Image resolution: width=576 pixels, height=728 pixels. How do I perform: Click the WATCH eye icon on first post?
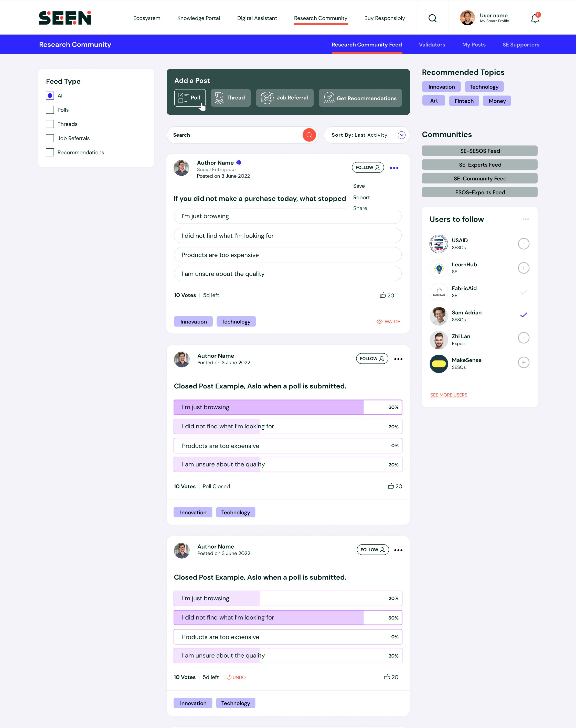click(379, 322)
